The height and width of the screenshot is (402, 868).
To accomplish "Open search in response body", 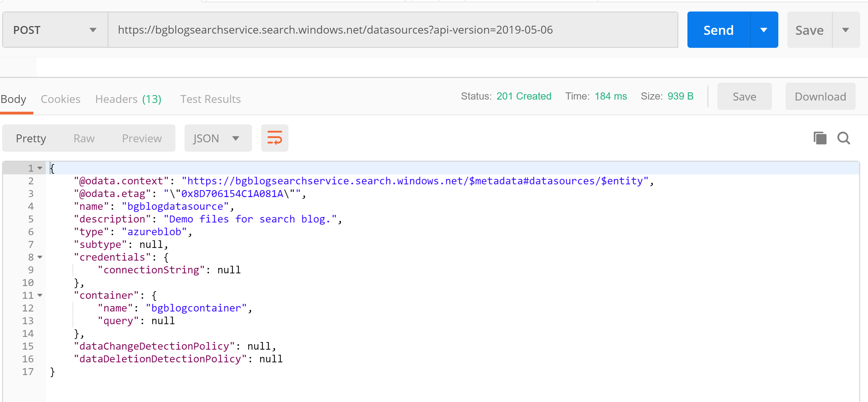I will 844,138.
